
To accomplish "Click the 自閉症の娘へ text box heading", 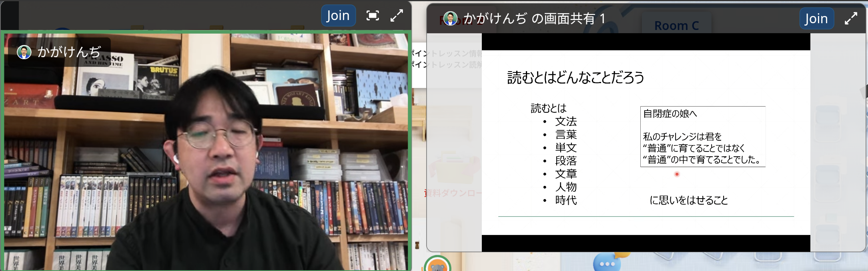I will pyautogui.click(x=670, y=114).
